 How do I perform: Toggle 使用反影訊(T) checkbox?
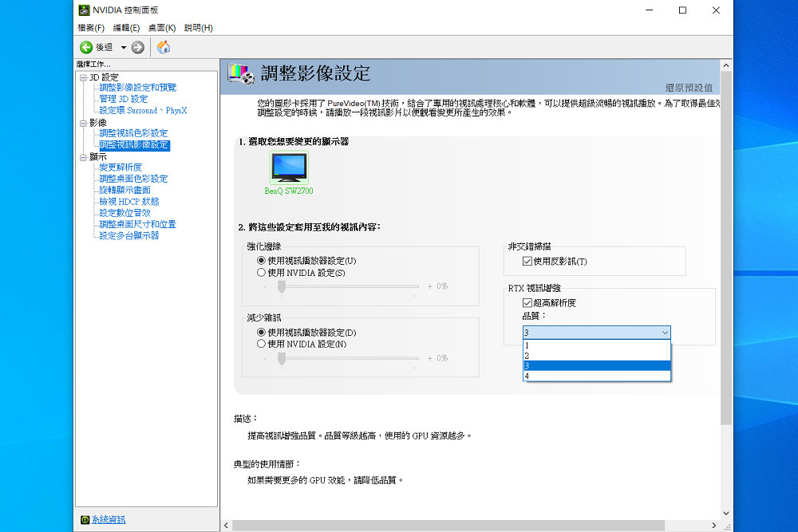click(x=527, y=262)
